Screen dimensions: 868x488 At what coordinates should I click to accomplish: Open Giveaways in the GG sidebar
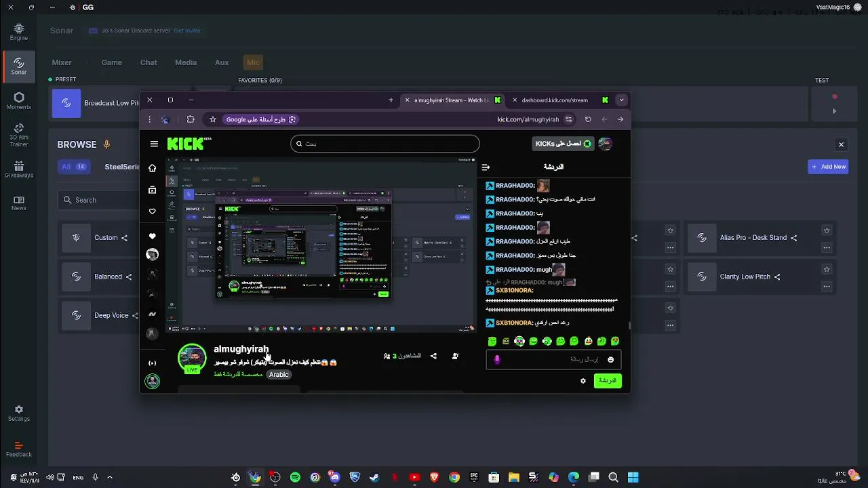click(x=19, y=169)
